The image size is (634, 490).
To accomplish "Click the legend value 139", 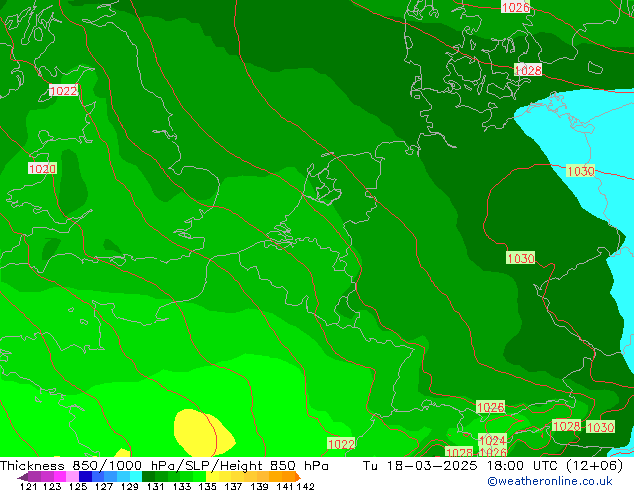I will [259, 486].
